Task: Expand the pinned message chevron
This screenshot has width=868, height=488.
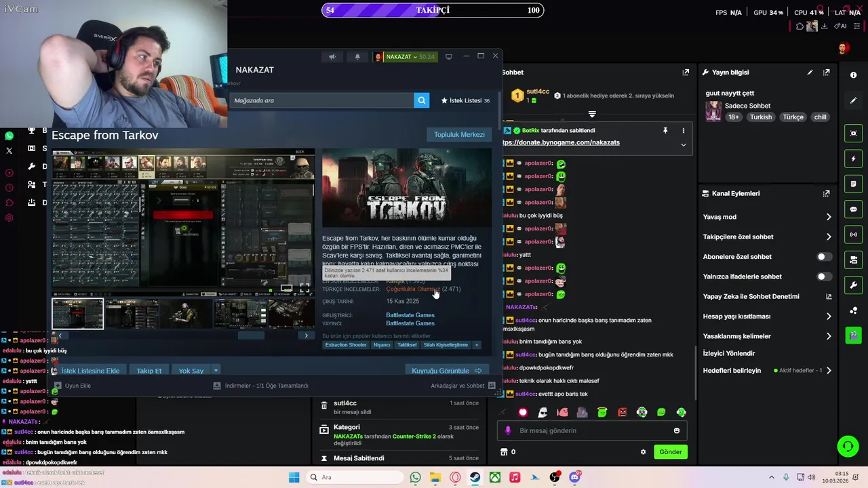Action: pos(683,144)
